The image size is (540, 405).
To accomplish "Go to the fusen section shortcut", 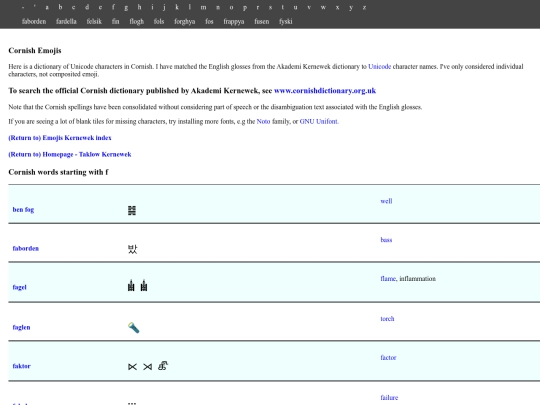I will click(x=262, y=21).
